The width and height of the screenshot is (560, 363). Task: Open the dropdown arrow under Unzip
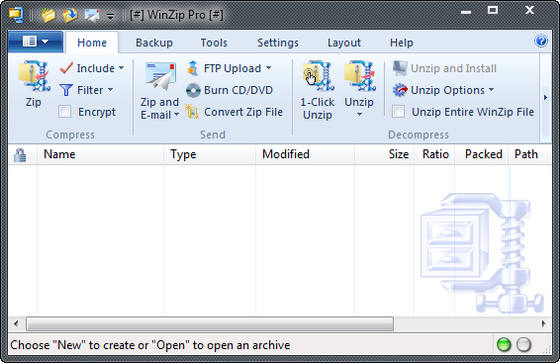click(359, 114)
